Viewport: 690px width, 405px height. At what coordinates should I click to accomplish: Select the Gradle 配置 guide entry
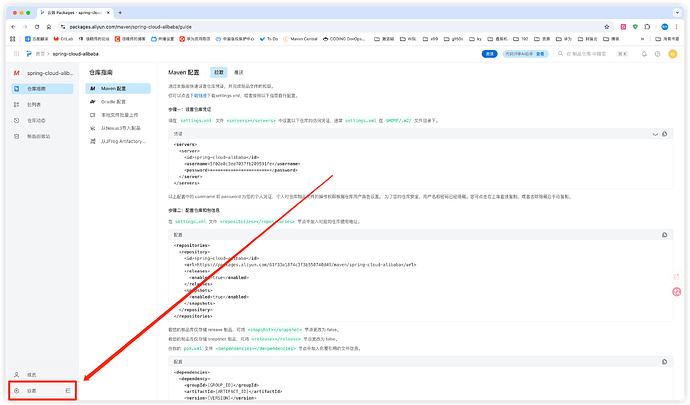(118, 102)
